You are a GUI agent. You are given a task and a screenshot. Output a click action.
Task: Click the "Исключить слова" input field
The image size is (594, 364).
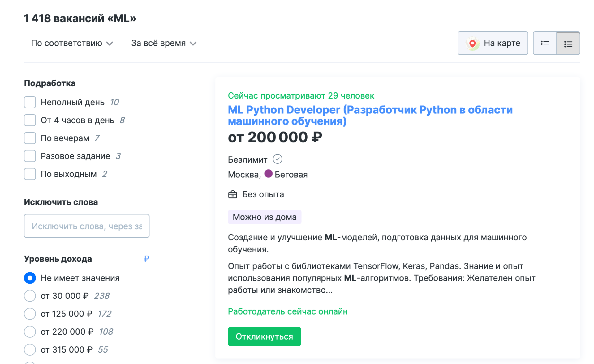(x=87, y=226)
